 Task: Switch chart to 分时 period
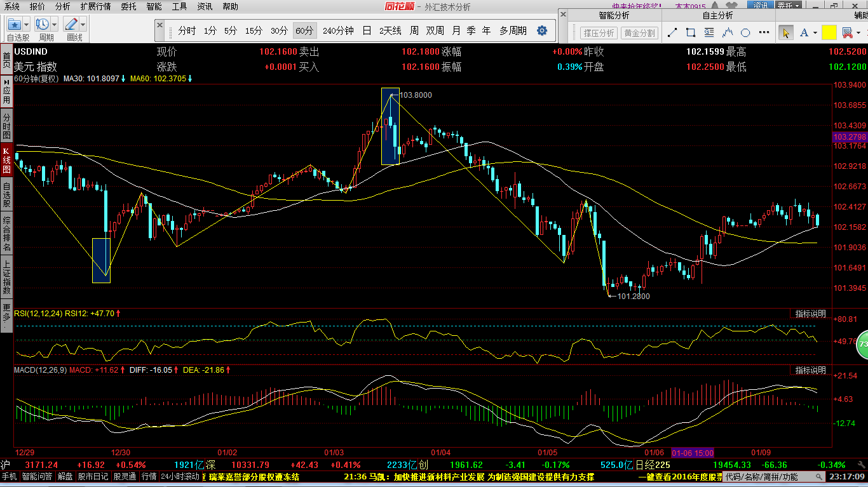(x=187, y=30)
